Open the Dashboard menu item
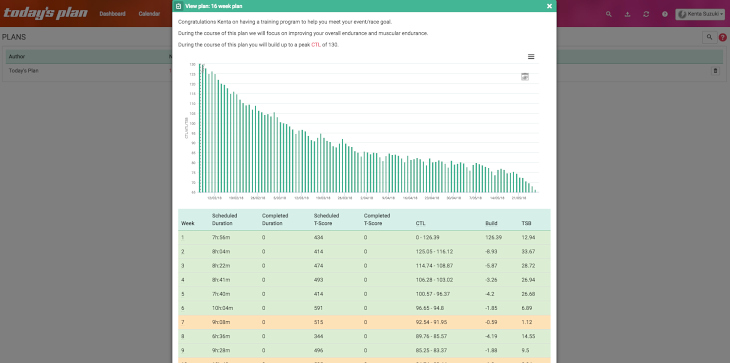 tap(112, 14)
